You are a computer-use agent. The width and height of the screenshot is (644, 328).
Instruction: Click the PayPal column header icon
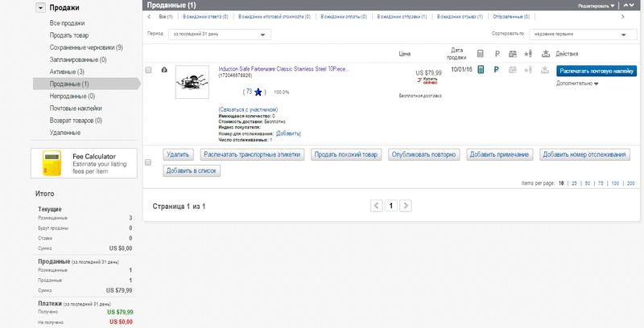[497, 54]
